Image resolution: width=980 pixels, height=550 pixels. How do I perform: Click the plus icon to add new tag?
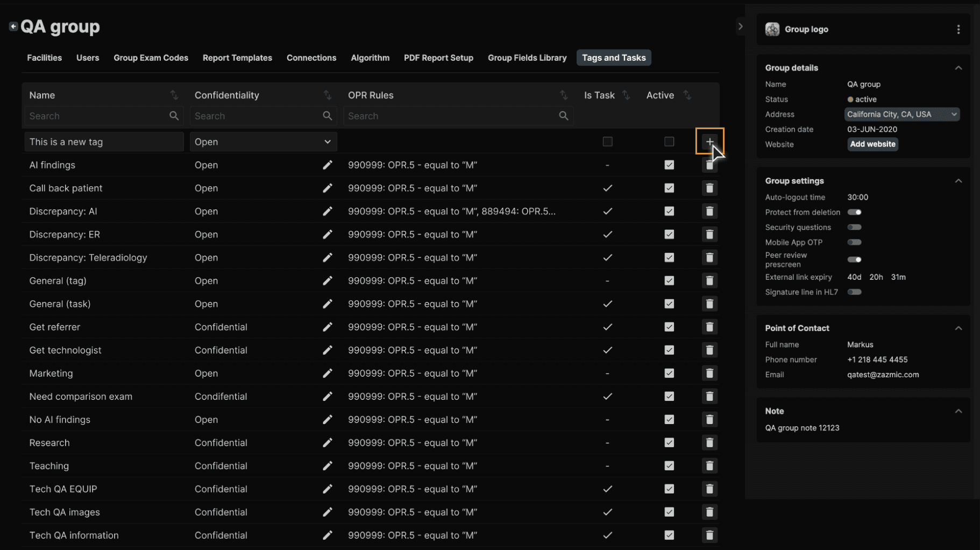tap(709, 142)
